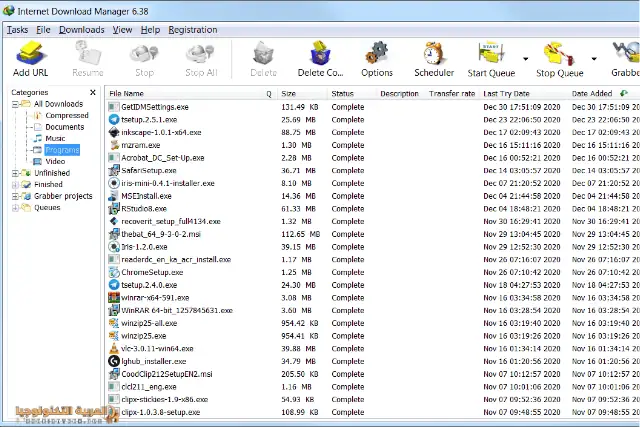The height and width of the screenshot is (427, 640).
Task: Click the Start Queue icon
Action: (491, 53)
